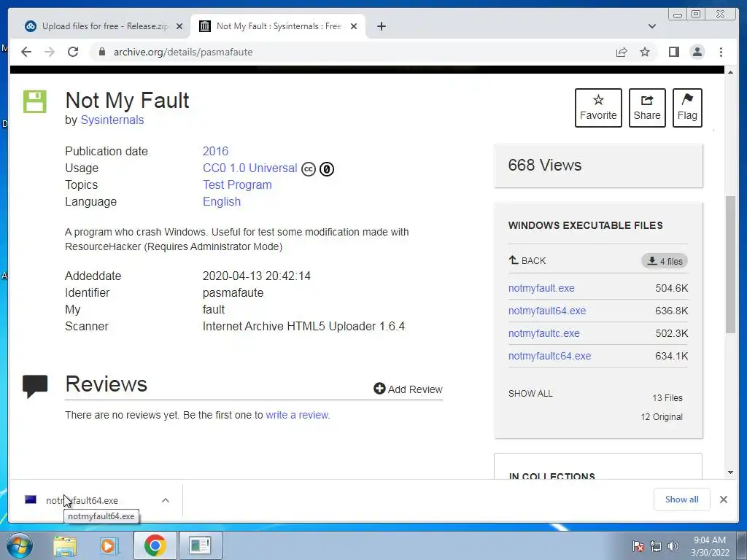Click the browser forward arrow
Image resolution: width=747 pixels, height=560 pixels.
pyautogui.click(x=50, y=52)
